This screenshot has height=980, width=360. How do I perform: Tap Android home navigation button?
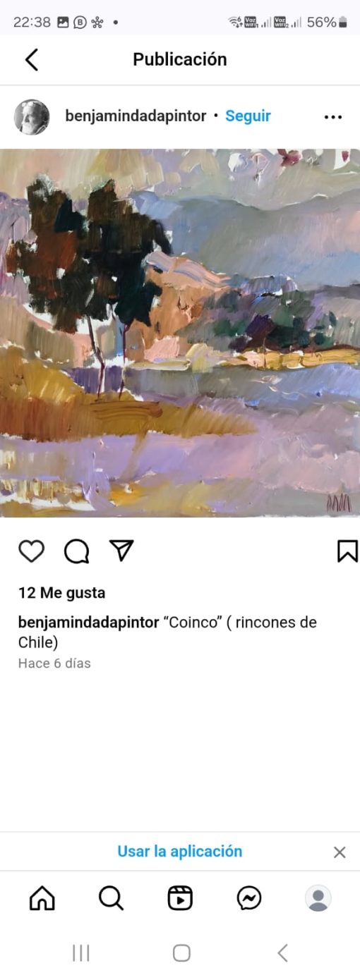(181, 953)
